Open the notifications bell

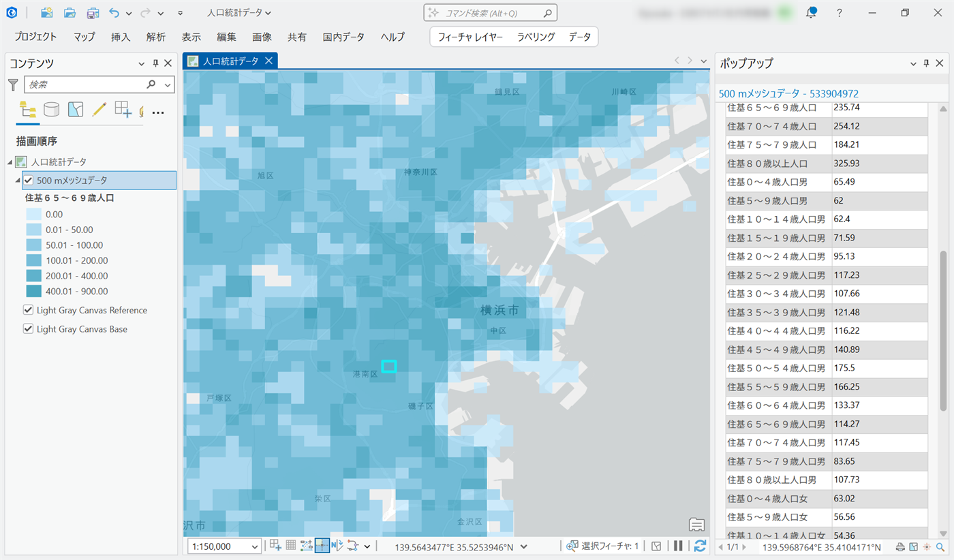(x=811, y=13)
